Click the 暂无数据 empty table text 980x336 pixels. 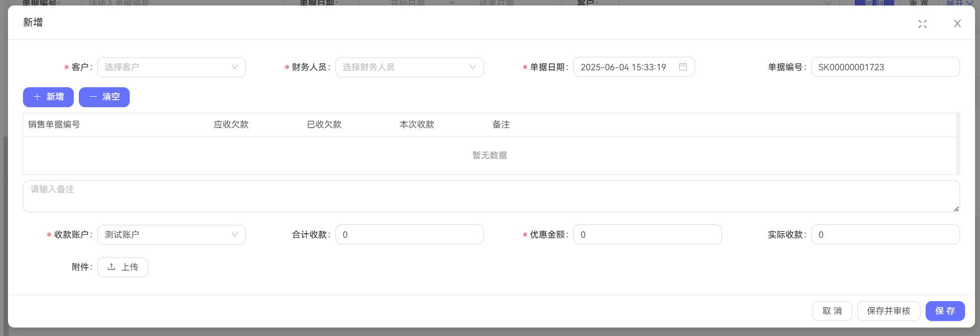click(490, 156)
